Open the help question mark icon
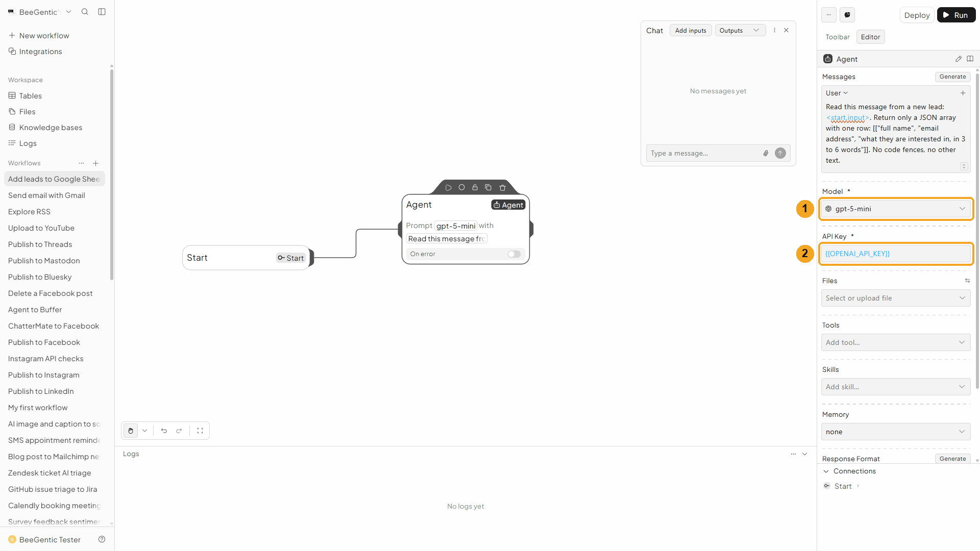Screen dimensions: 980x551 point(102,539)
